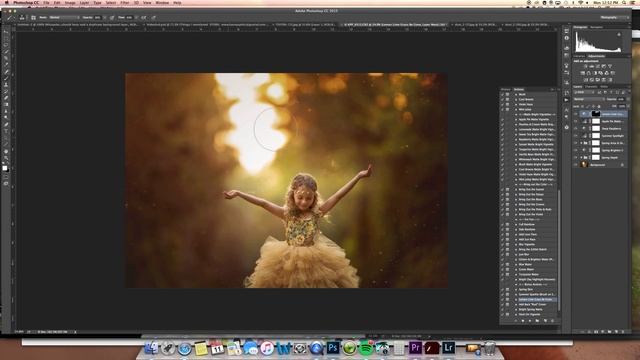Open the workspace switcher dropdown
This screenshot has width=640, height=360.
click(614, 18)
